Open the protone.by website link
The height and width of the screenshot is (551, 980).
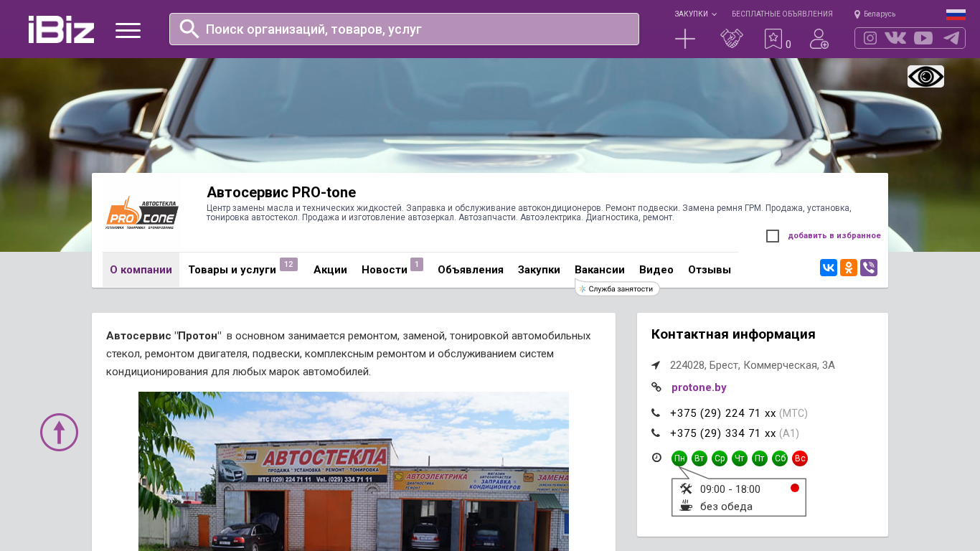699,387
